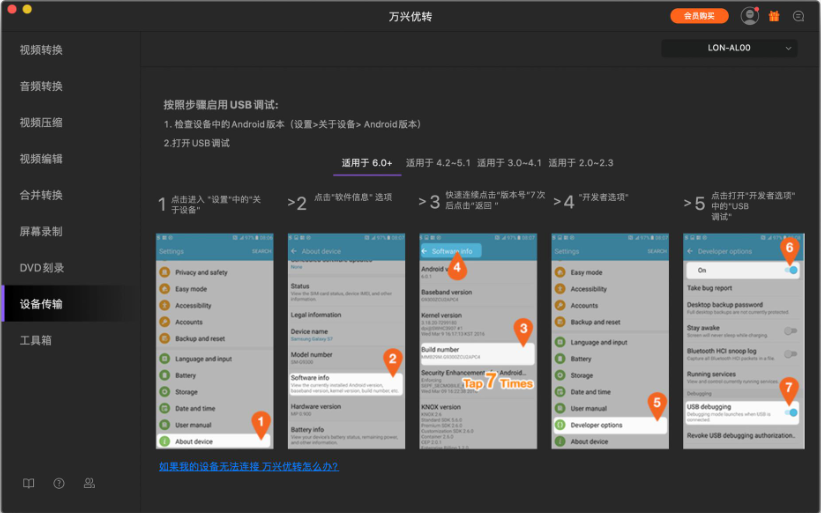The width and height of the screenshot is (821, 513).
Task: Open 工具箱 in the sidebar
Action: coord(36,340)
